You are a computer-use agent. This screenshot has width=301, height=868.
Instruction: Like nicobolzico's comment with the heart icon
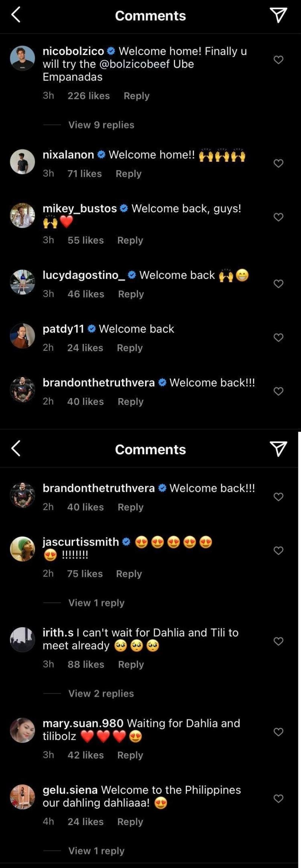pyautogui.click(x=278, y=60)
